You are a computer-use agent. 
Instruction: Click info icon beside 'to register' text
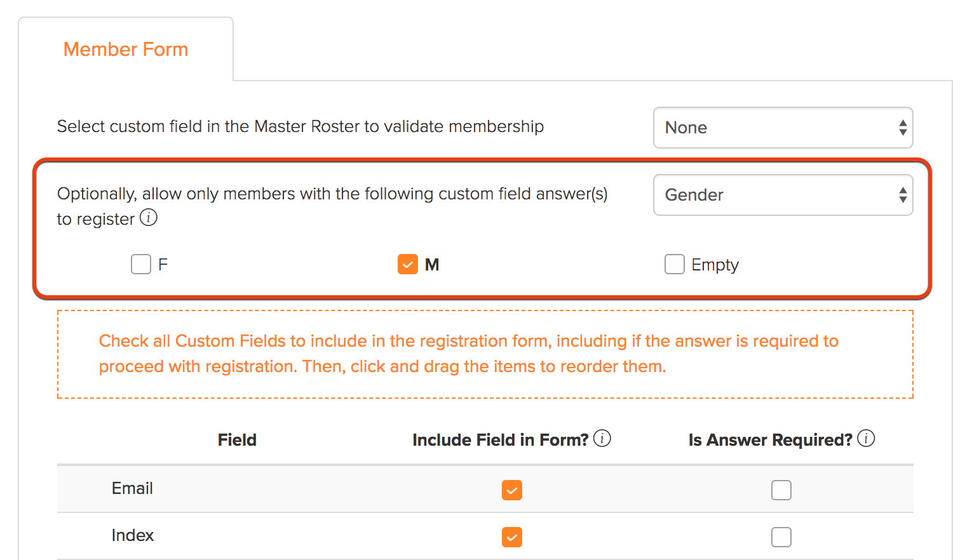149,218
